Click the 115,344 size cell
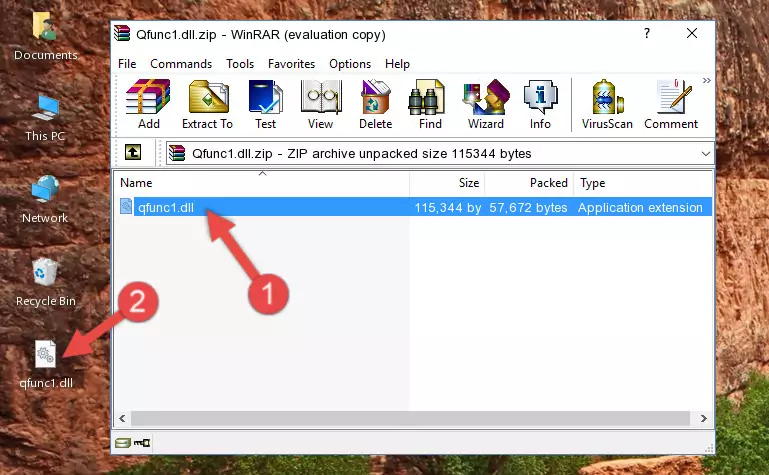 447,207
